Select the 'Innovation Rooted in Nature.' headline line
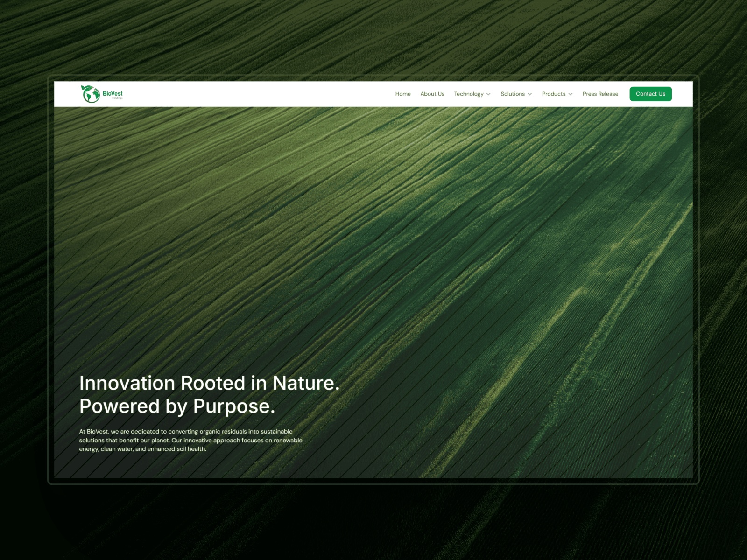The height and width of the screenshot is (560, 747). [209, 383]
